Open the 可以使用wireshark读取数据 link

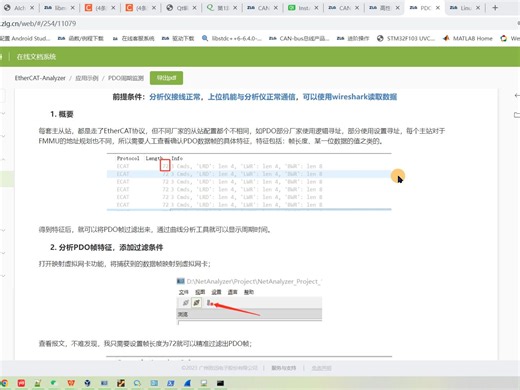(350, 97)
